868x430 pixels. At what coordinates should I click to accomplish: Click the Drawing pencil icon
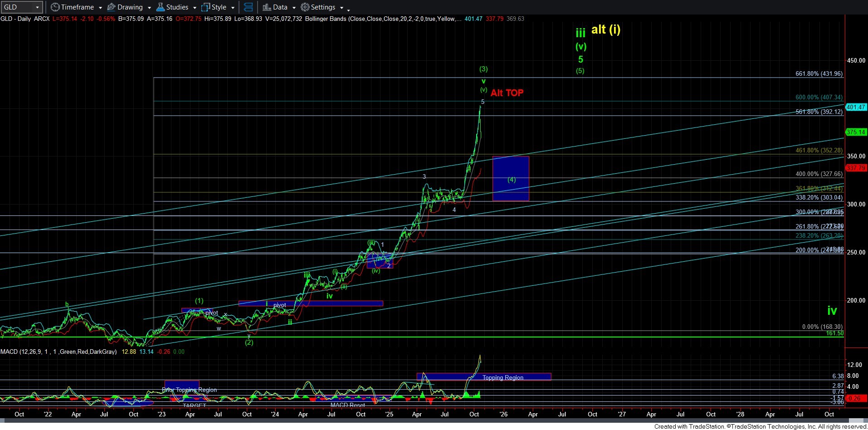click(x=112, y=7)
